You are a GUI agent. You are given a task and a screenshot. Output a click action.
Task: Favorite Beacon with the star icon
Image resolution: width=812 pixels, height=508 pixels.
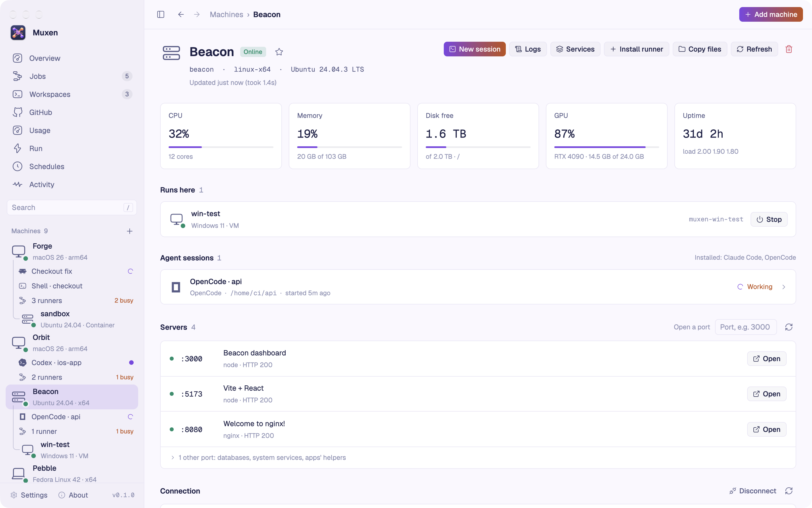(279, 52)
